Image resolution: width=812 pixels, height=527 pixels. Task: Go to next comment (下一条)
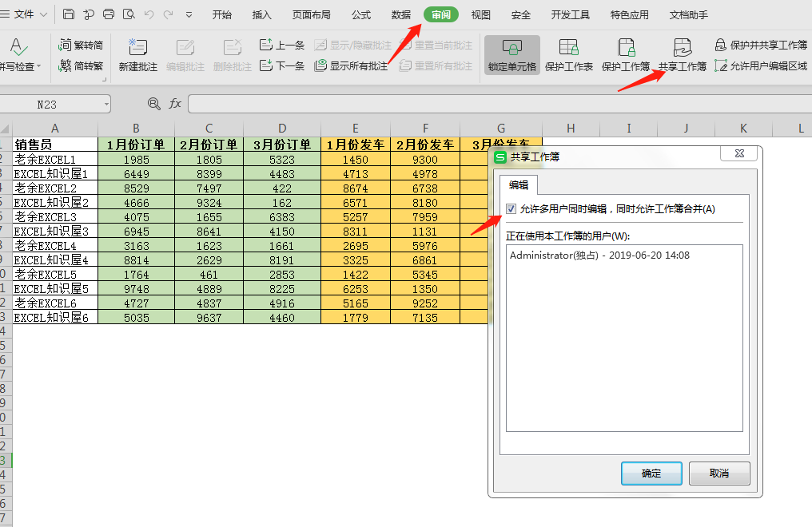281,65
